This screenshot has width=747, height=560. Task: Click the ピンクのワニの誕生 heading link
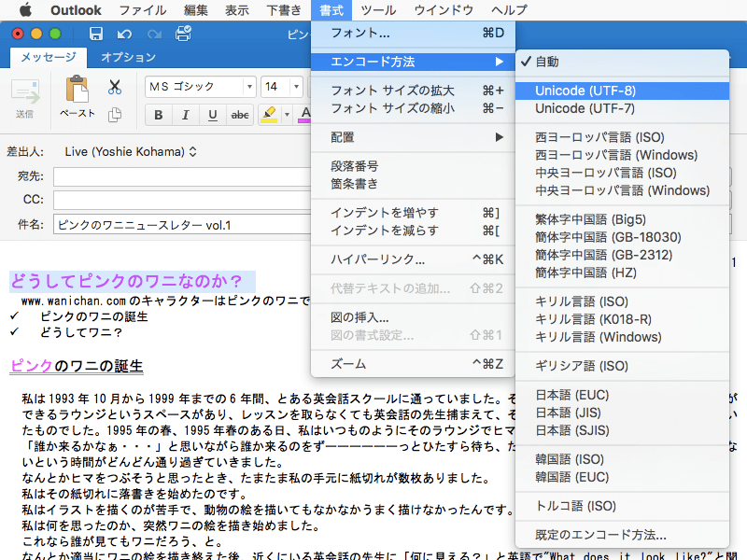click(77, 366)
